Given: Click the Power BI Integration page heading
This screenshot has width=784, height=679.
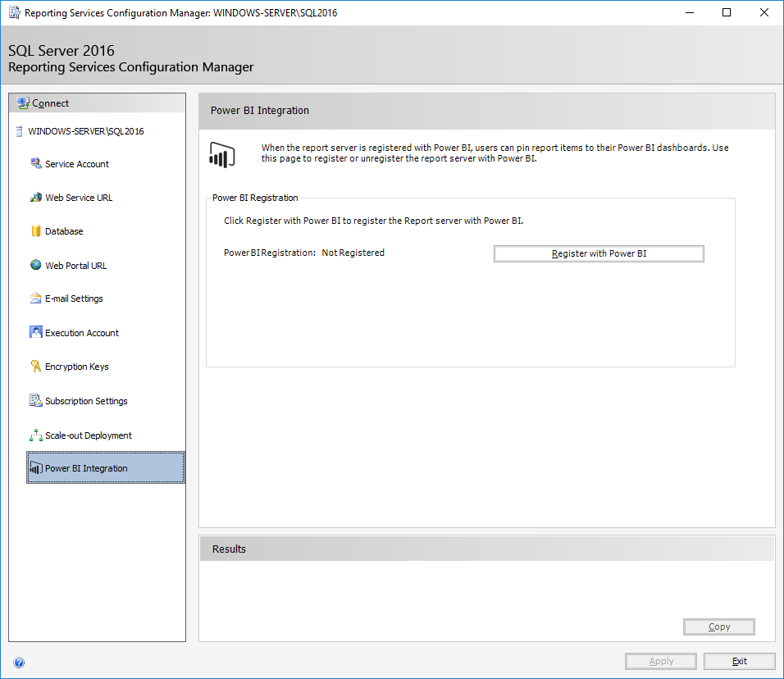Looking at the screenshot, I should 259,110.
